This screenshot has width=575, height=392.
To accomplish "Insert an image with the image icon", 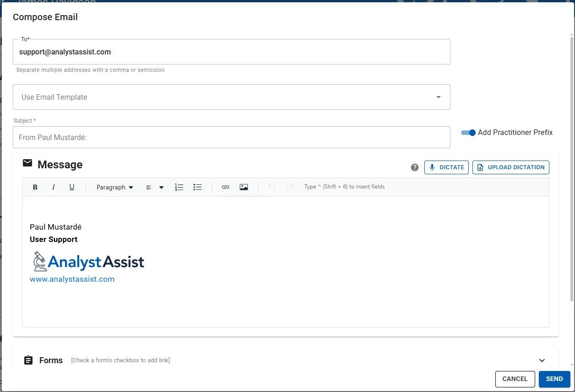I will pyautogui.click(x=244, y=187).
